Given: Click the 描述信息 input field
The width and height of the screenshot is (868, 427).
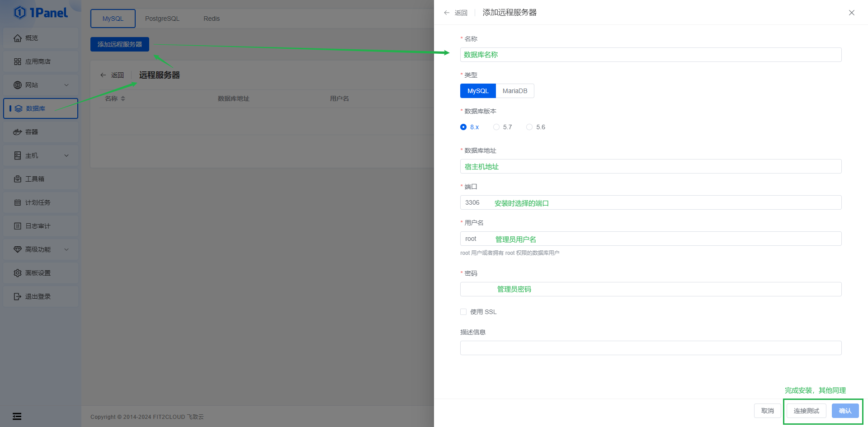Looking at the screenshot, I should (x=651, y=348).
